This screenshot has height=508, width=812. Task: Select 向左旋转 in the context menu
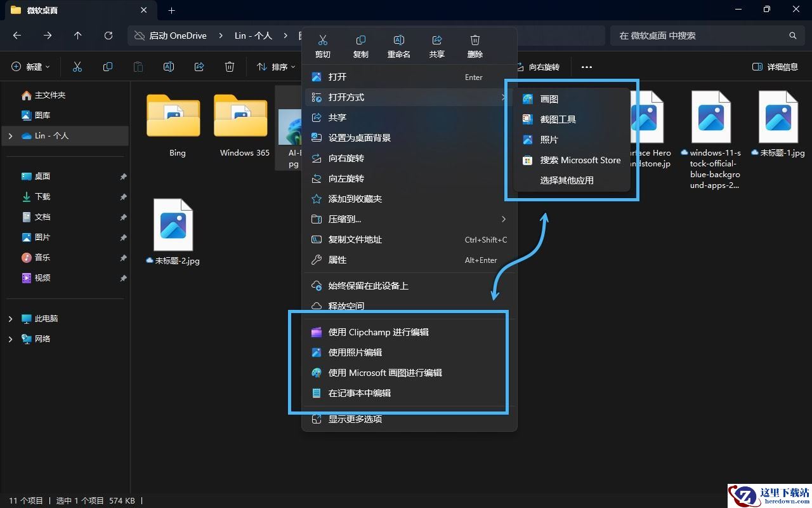[x=410, y=178]
